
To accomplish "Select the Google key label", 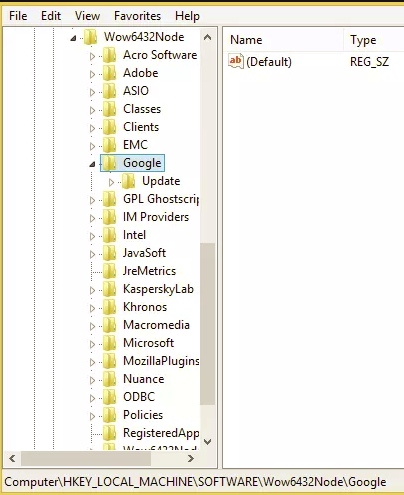I will click(x=142, y=163).
